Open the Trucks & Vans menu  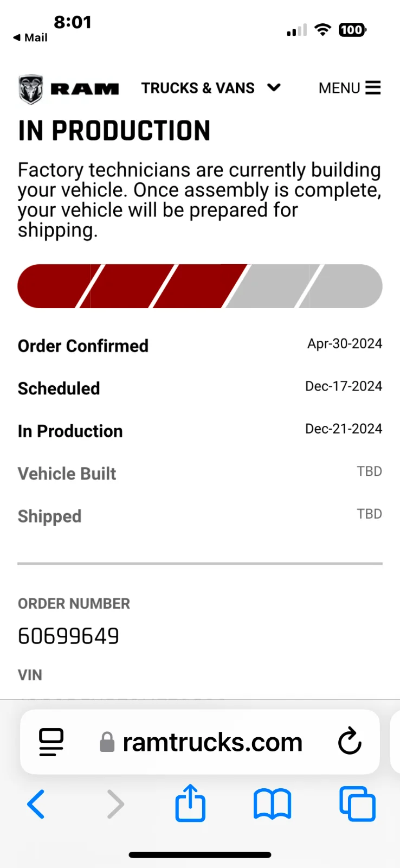[211, 88]
